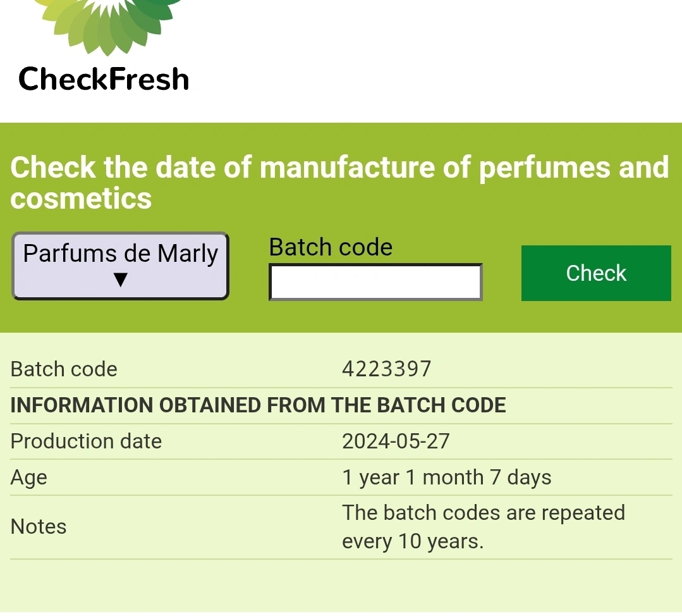Click the Information Obtained From The Batch Code header
This screenshot has width=682, height=616.
(x=258, y=405)
